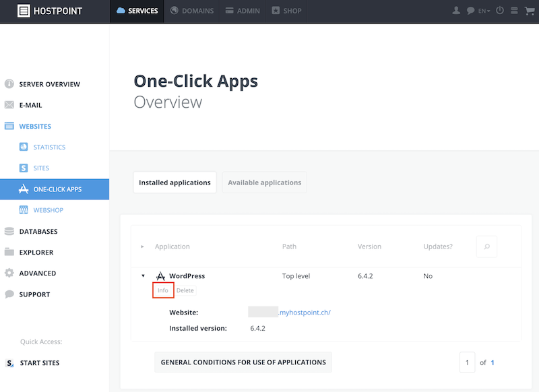539x392 pixels.
Task: Click the Info button for WordPress
Action: (163, 290)
